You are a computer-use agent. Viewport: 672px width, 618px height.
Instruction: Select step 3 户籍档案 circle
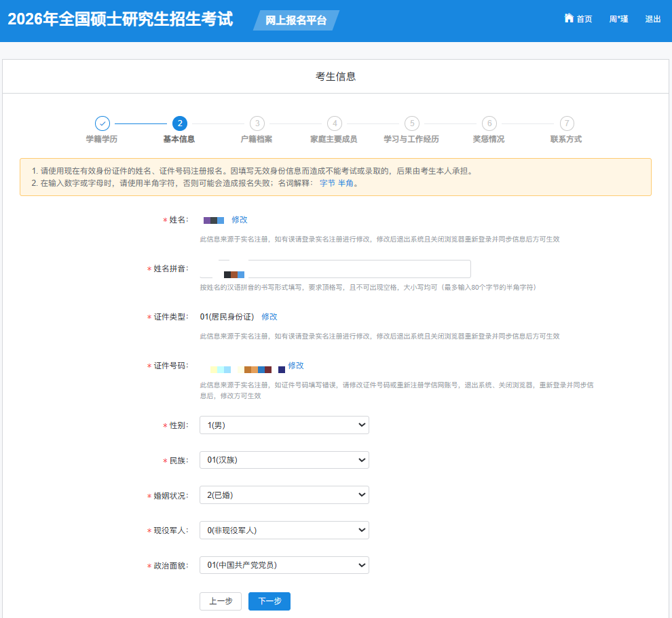(x=257, y=124)
